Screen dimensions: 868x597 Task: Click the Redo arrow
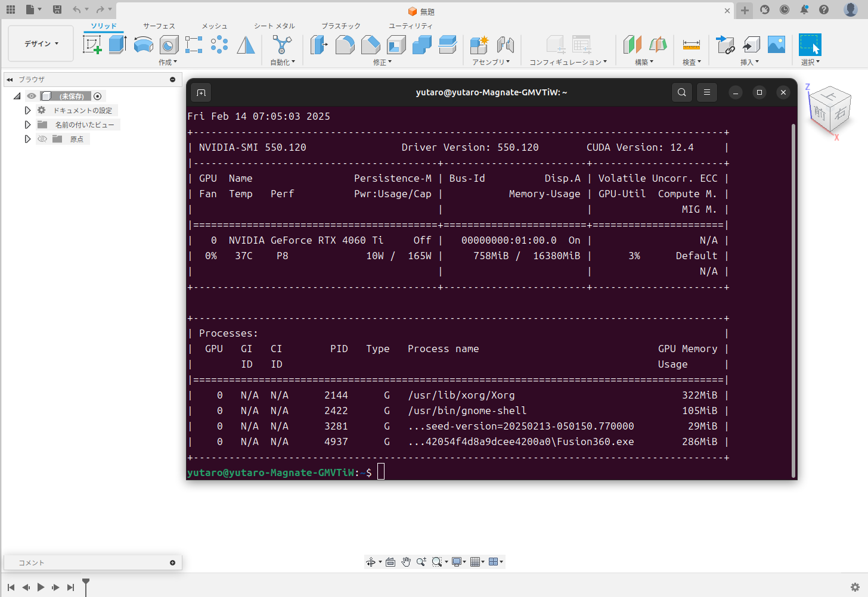[x=100, y=10]
